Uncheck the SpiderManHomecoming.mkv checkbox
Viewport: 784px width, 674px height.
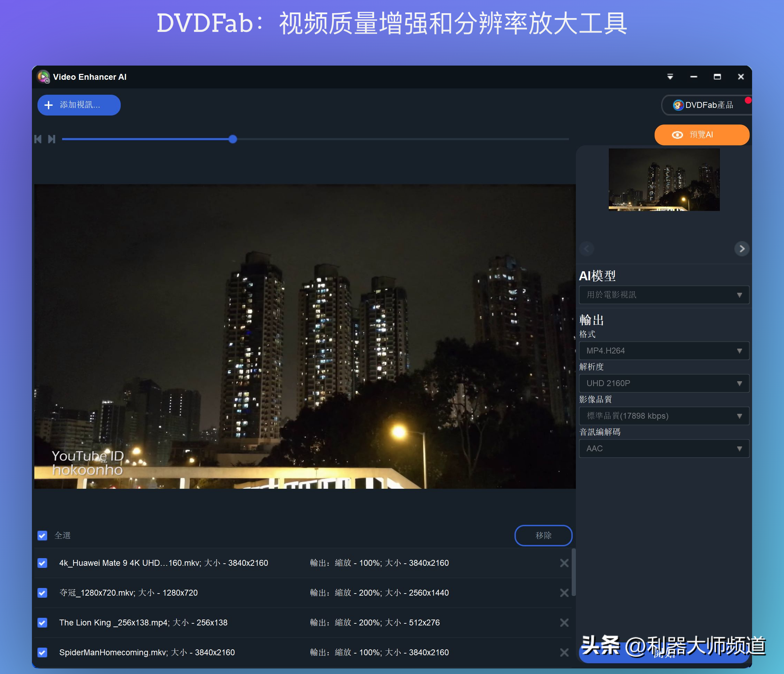point(42,652)
